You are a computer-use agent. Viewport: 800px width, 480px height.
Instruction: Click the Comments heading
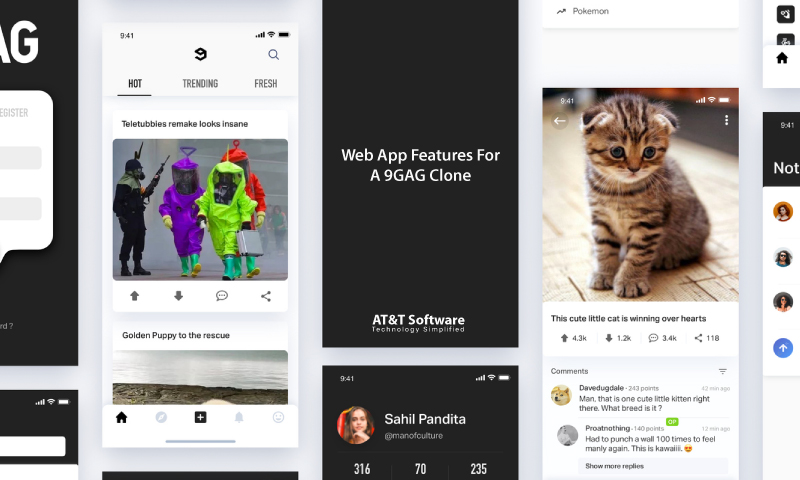click(569, 371)
